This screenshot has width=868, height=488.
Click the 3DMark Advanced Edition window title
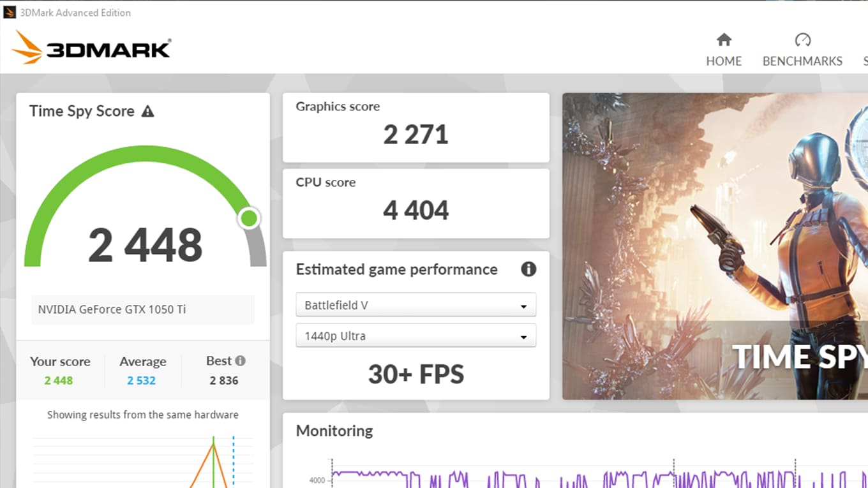pos(75,12)
